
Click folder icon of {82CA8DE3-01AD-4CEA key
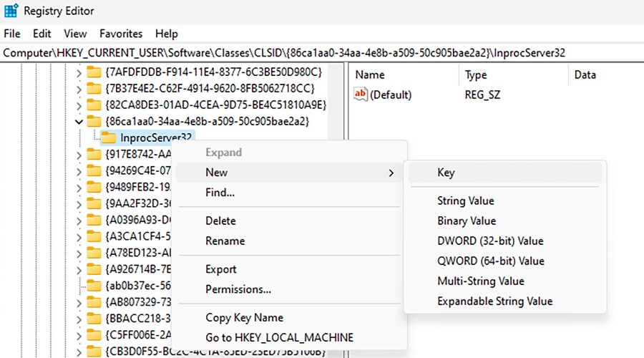pos(94,105)
